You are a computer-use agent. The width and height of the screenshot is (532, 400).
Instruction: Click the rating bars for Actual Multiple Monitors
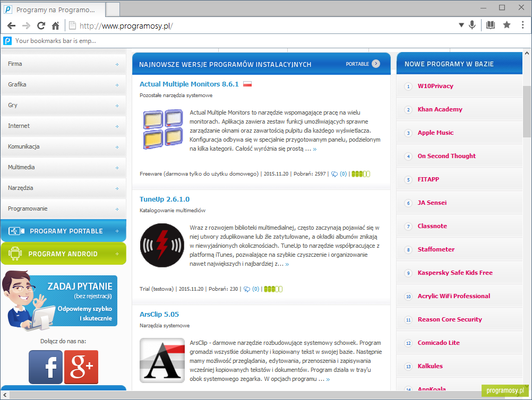[x=361, y=174]
